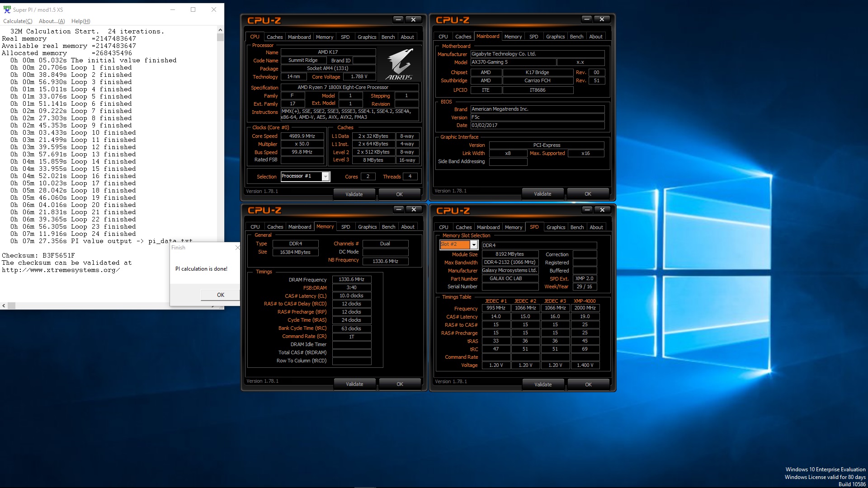Click Validate in the SPD window

(543, 385)
